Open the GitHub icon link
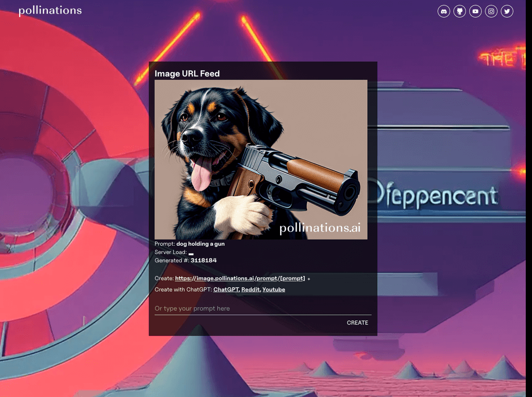 (459, 11)
